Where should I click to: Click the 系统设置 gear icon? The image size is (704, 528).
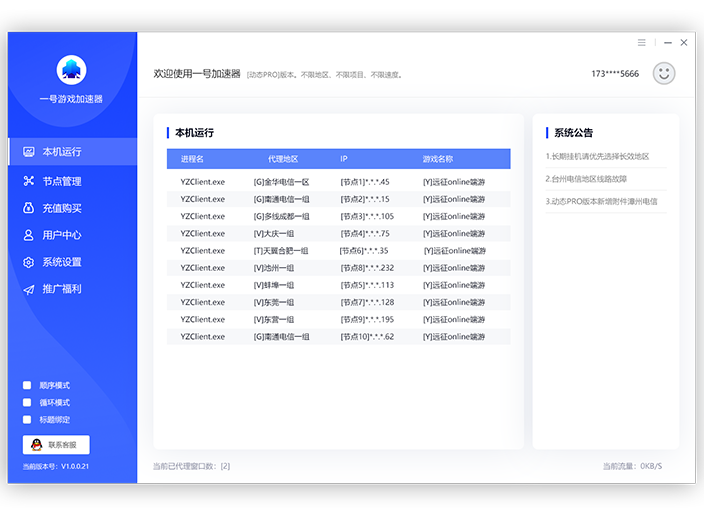click(29, 262)
